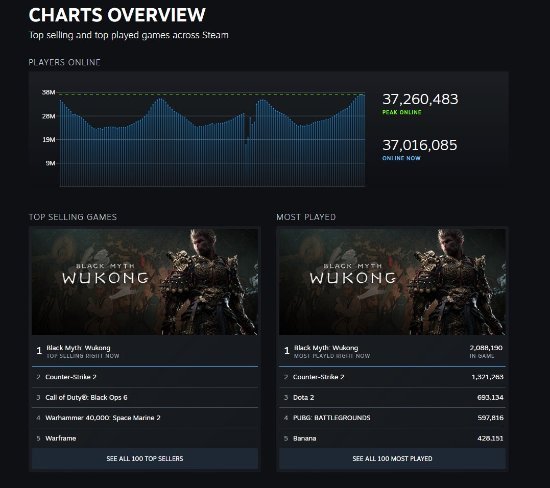Viewport: 550px width, 488px height.
Task: Open Dota 2 in most played list
Action: click(393, 397)
